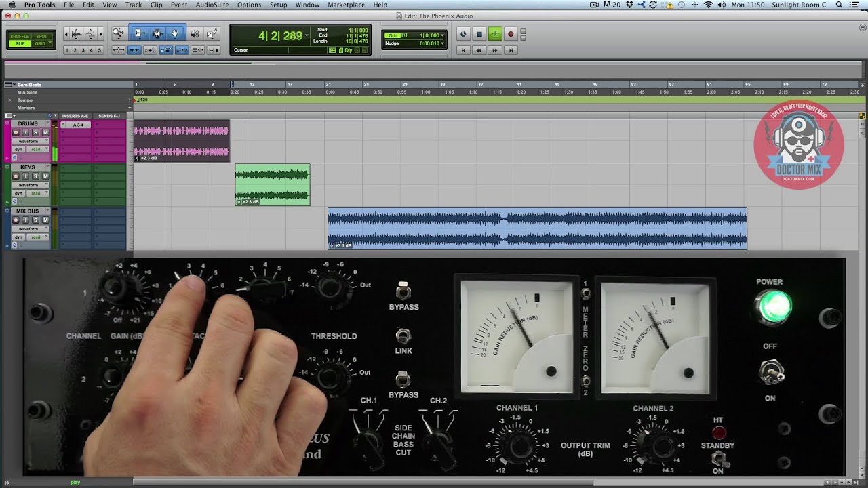868x488 pixels.
Task: Click the zoom preset 1 button
Action: [68, 50]
